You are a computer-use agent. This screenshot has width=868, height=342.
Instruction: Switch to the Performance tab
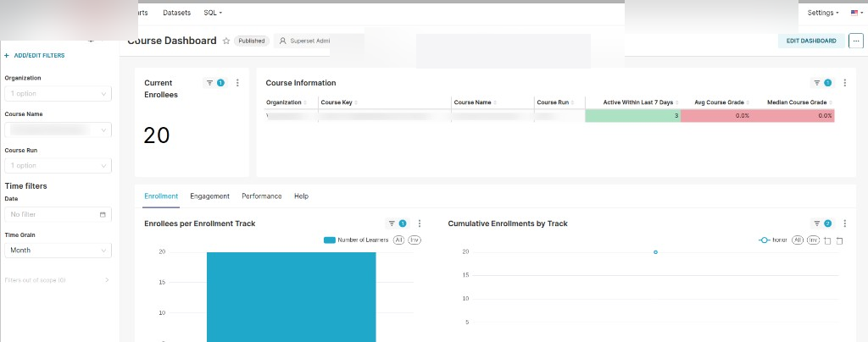click(262, 196)
